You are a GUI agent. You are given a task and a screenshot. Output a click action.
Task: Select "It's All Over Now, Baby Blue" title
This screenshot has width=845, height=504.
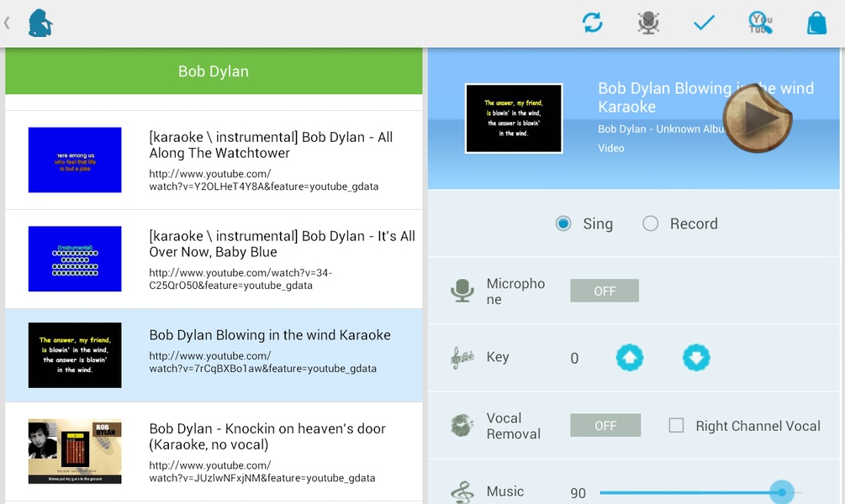(x=283, y=244)
